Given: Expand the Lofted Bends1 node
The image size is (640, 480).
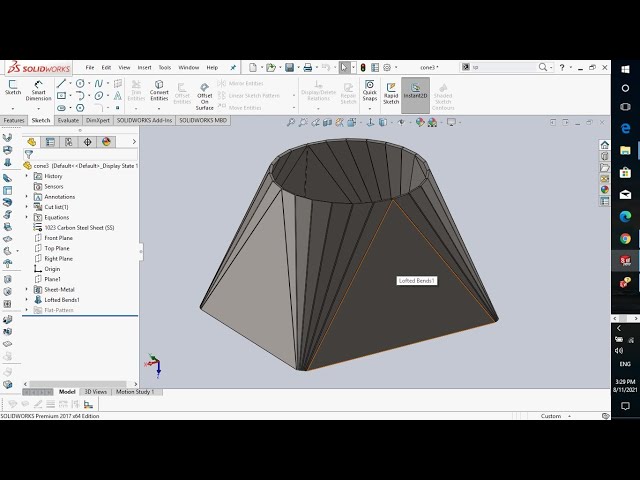Looking at the screenshot, I should click(x=27, y=300).
